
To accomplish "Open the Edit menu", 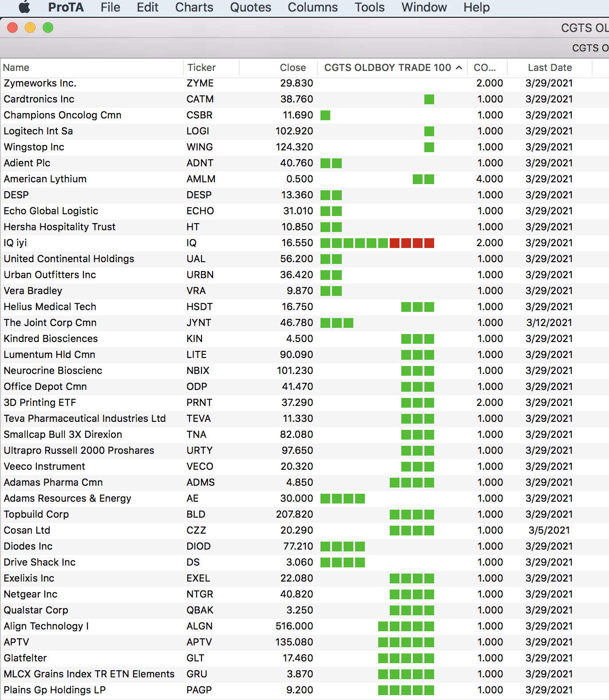I will coord(147,7).
